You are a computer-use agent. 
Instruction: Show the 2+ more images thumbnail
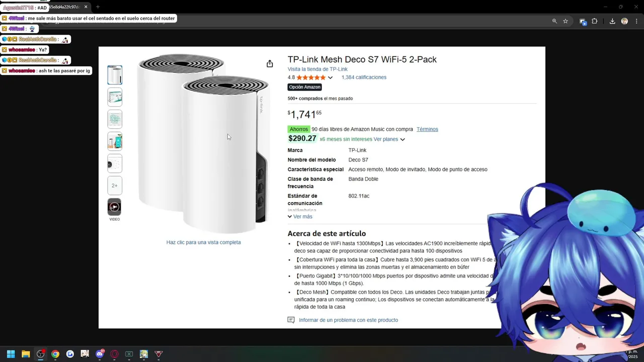coord(115,186)
